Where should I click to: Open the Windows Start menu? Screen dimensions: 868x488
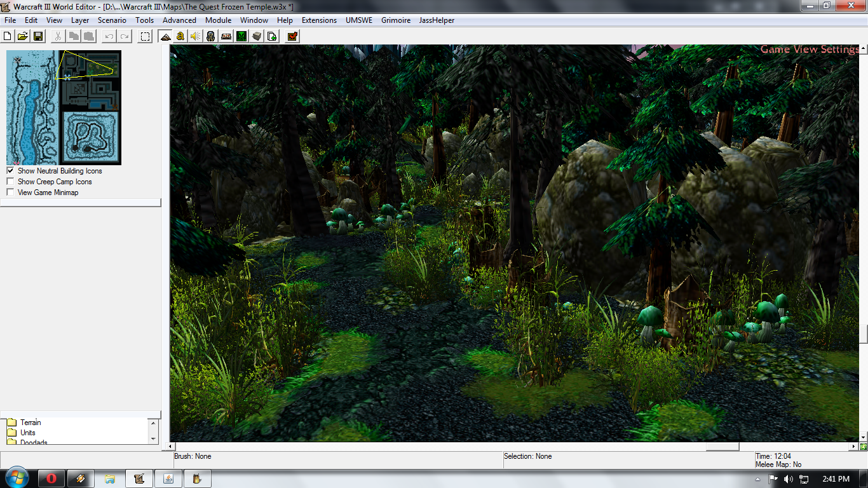pos(17,478)
